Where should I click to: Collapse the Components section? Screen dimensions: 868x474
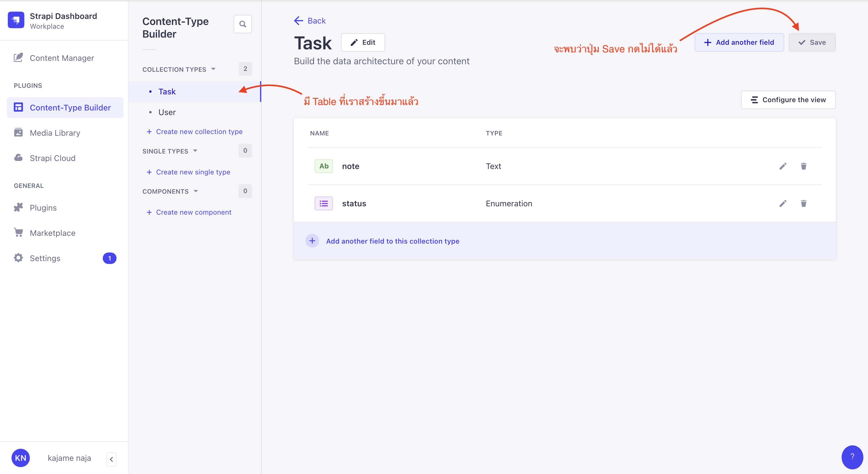pyautogui.click(x=170, y=191)
